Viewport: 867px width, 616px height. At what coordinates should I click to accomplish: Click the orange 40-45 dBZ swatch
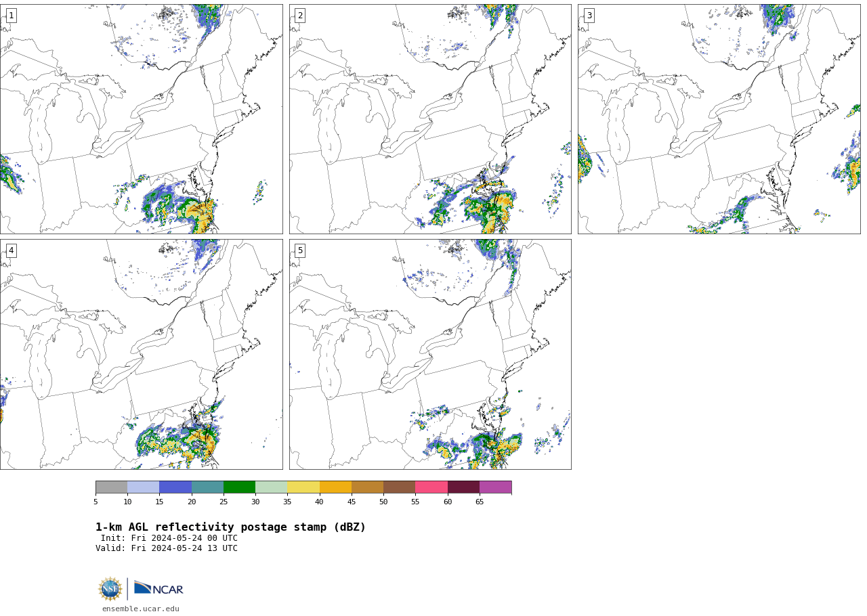coord(335,487)
